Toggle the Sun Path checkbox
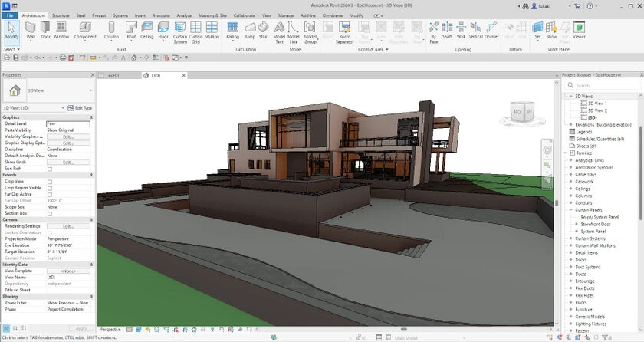Image resolution: width=644 pixels, height=342 pixels. point(50,169)
